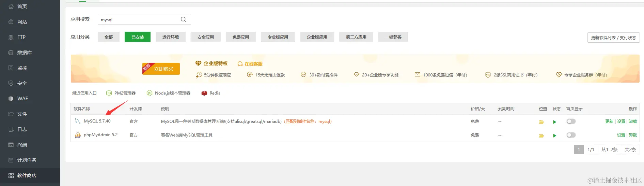Screen dimensions: 644x186
Task: Select the 已安装 installed category filter
Action: pyautogui.click(x=138, y=37)
